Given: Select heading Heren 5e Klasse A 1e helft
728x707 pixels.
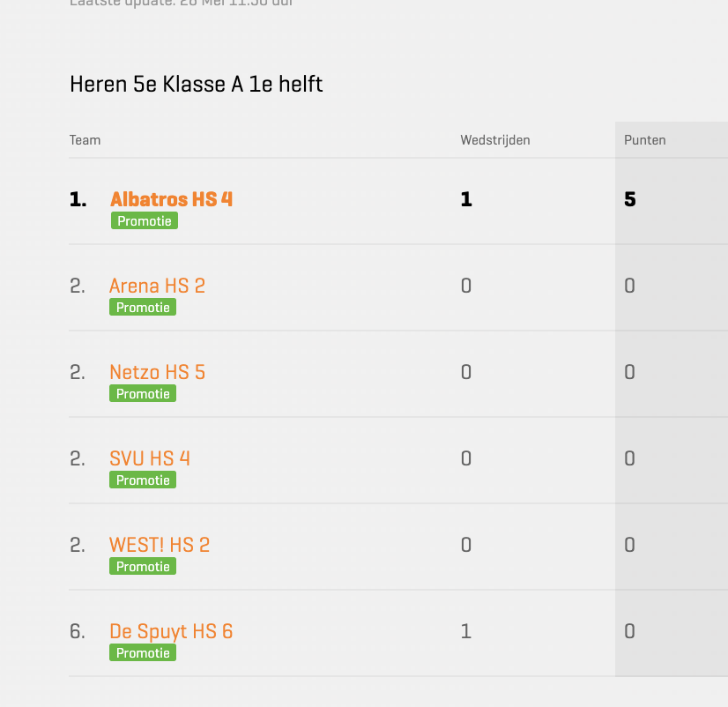Looking at the screenshot, I should point(196,84).
